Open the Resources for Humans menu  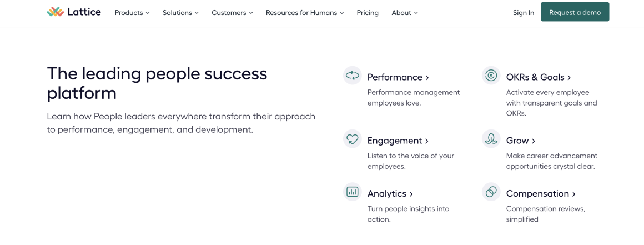(x=305, y=13)
